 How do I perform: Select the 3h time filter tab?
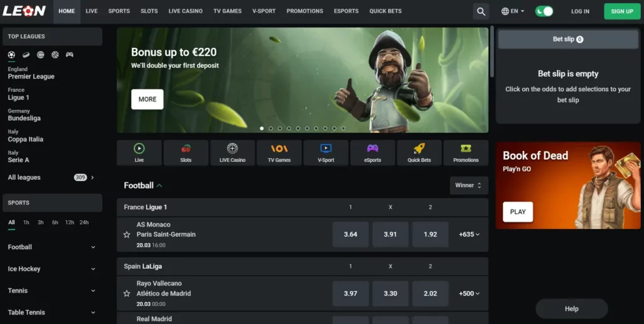coord(40,223)
